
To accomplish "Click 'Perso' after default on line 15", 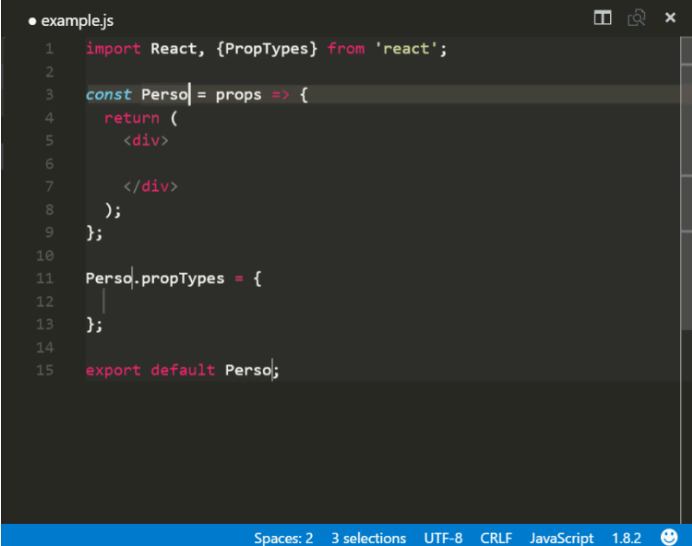I will tap(248, 370).
